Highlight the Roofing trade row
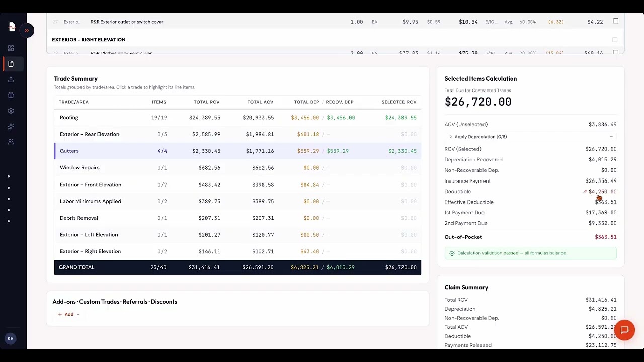This screenshot has width=644, height=362. (x=237, y=118)
